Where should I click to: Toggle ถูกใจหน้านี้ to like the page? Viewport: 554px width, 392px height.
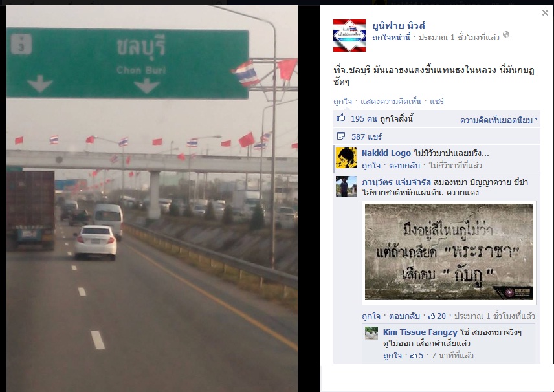pos(391,37)
